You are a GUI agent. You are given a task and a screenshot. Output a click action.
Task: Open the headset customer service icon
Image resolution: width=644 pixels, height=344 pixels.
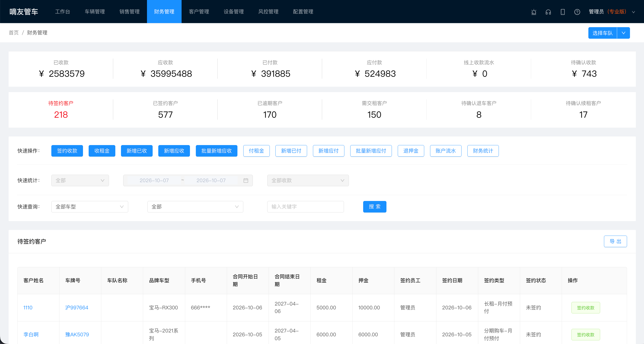click(548, 12)
